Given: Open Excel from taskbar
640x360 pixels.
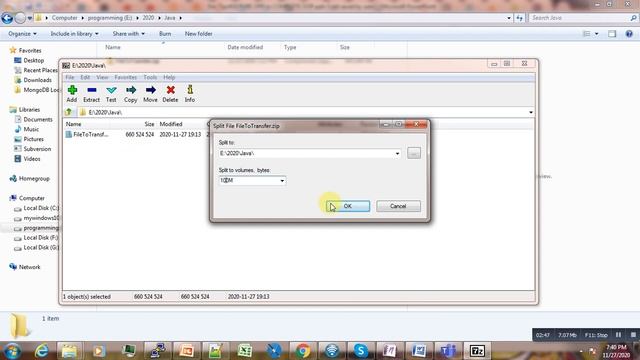Looking at the screenshot, I should pyautogui.click(x=244, y=351).
